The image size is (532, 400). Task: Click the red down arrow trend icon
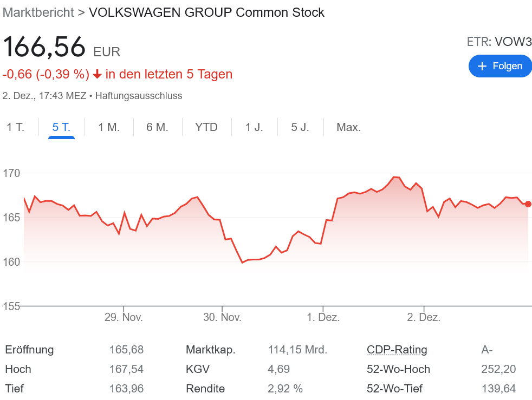click(x=98, y=74)
